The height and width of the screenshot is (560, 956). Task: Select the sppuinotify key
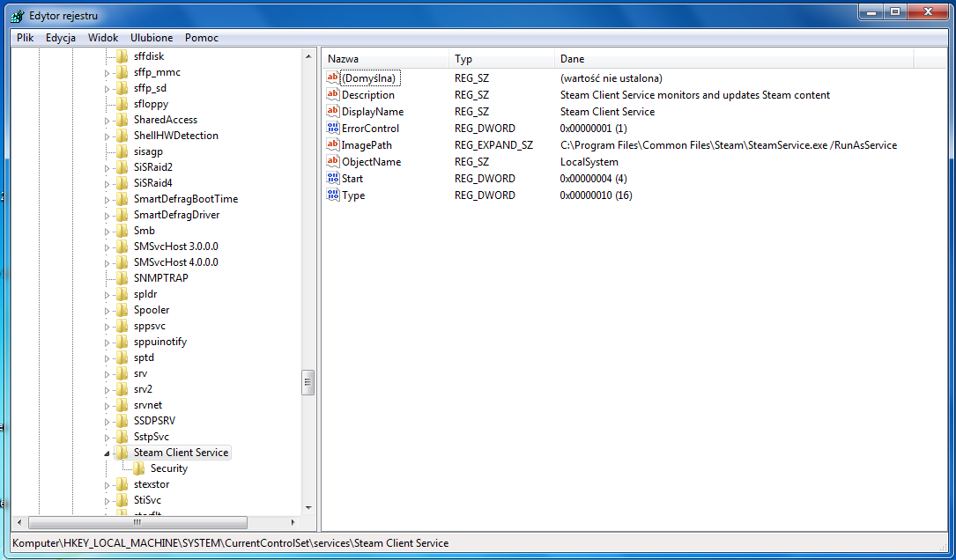point(159,342)
